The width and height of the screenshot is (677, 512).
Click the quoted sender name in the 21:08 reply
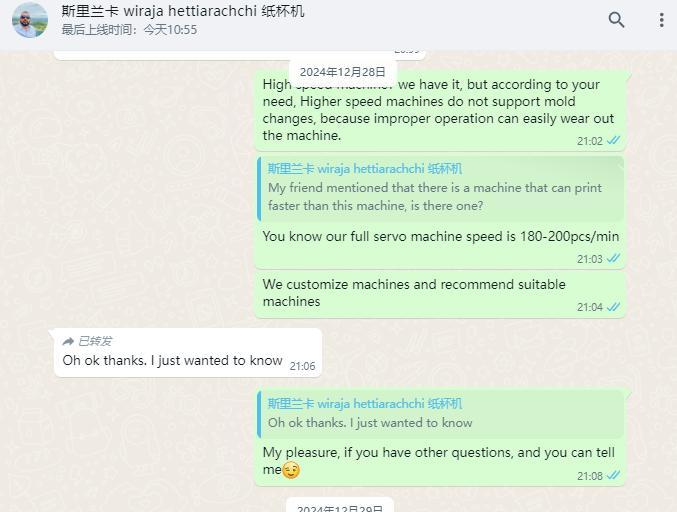click(x=365, y=404)
